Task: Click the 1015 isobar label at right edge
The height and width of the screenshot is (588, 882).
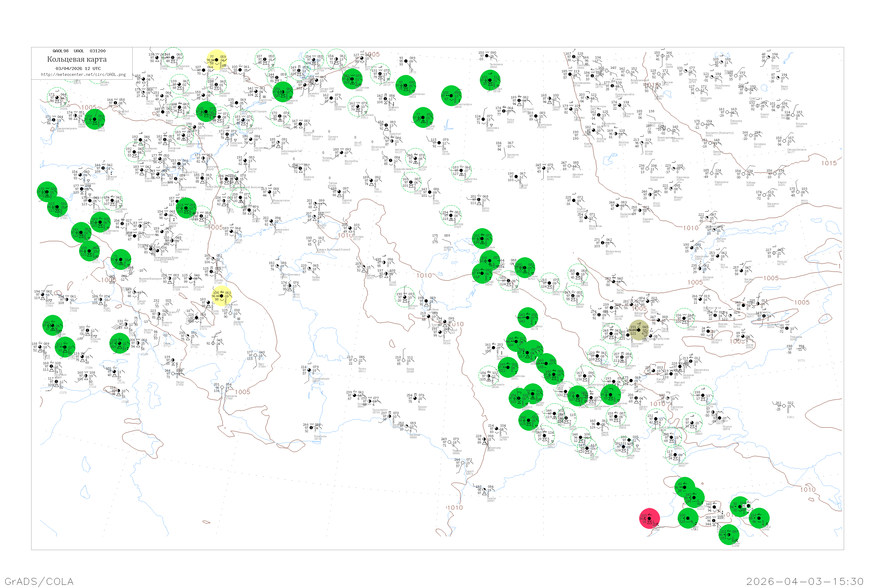Action: coord(829,163)
